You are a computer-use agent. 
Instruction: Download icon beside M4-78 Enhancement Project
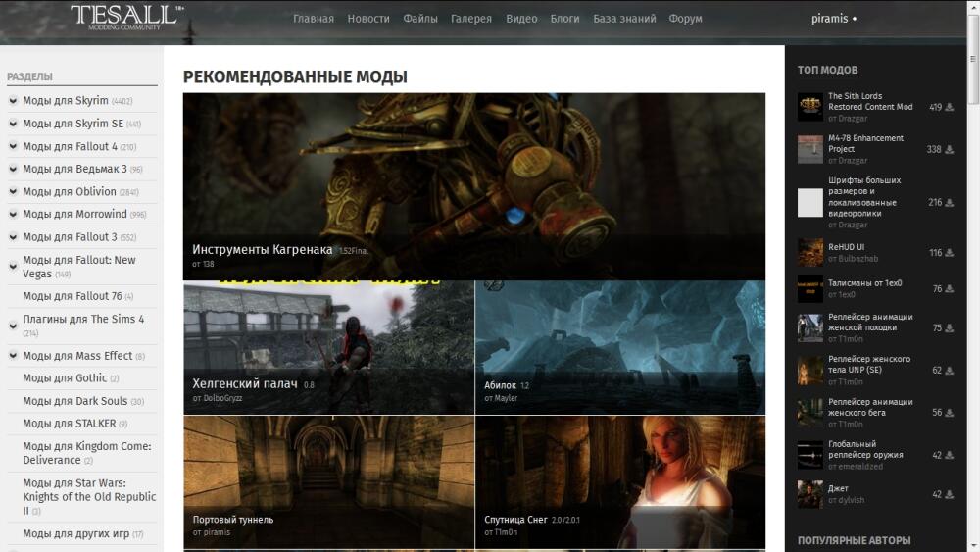[950, 149]
